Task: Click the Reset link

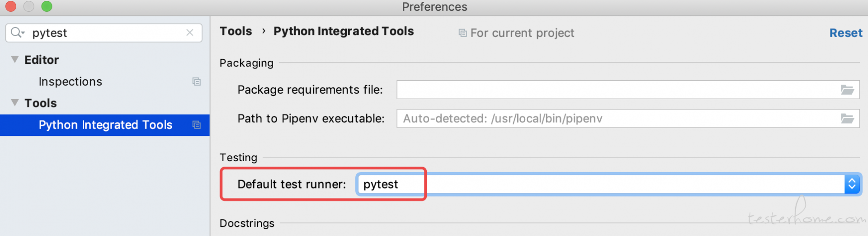Action: 845,33
